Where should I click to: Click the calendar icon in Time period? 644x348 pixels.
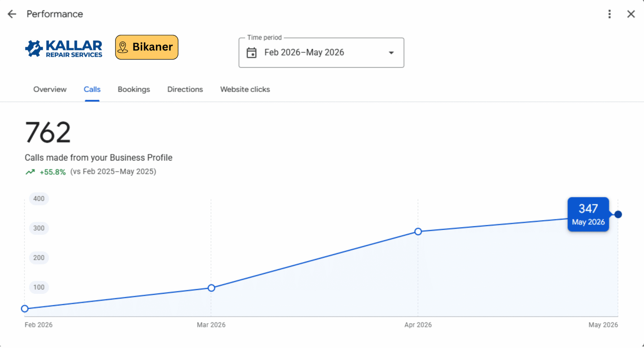[x=252, y=53]
